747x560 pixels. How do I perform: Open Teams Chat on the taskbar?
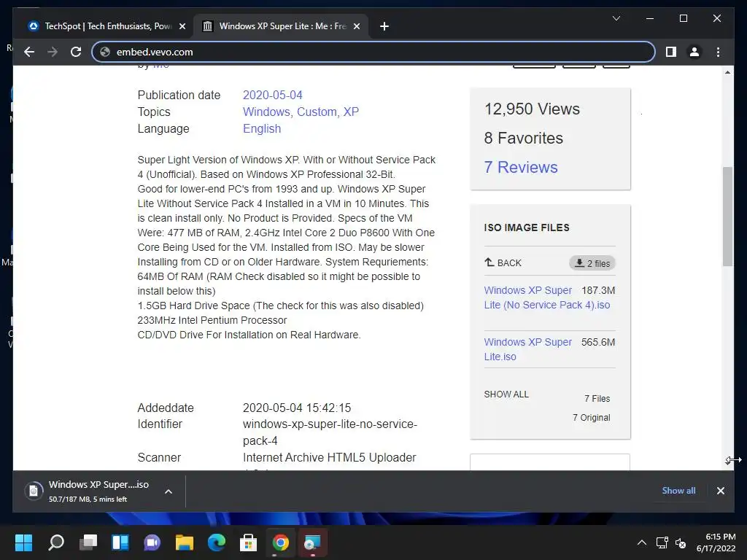click(x=152, y=542)
